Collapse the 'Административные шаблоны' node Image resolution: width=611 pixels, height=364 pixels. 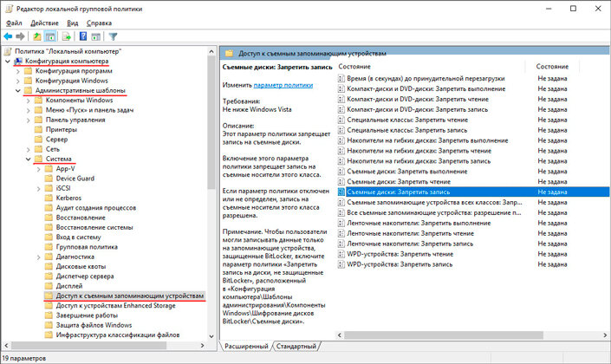[x=18, y=90]
